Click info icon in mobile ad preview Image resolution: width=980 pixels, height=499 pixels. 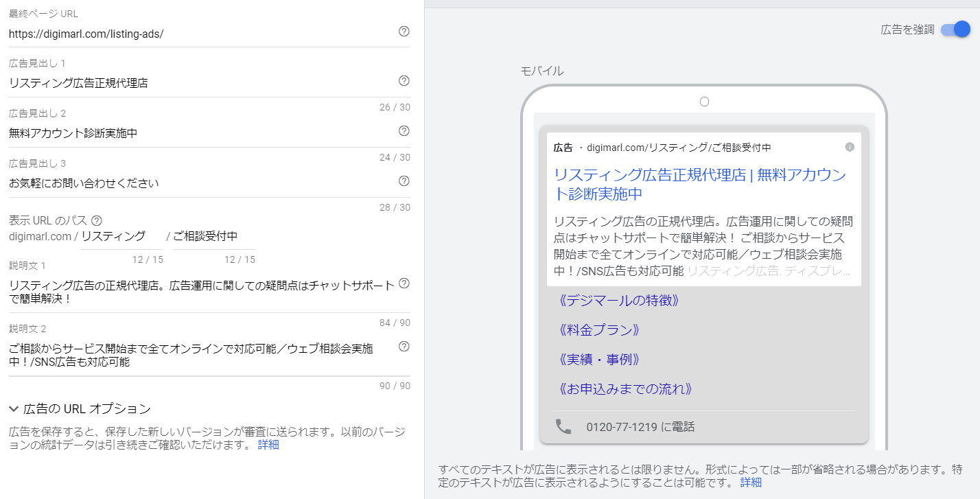click(x=850, y=147)
